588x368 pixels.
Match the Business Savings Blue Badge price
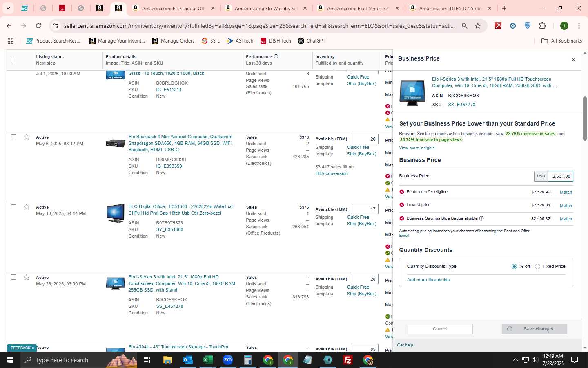pyautogui.click(x=566, y=219)
